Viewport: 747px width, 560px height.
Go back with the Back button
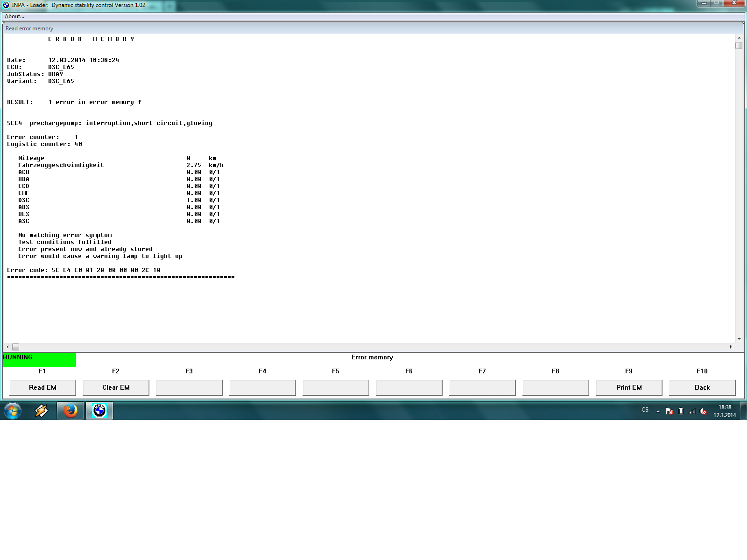(x=702, y=387)
